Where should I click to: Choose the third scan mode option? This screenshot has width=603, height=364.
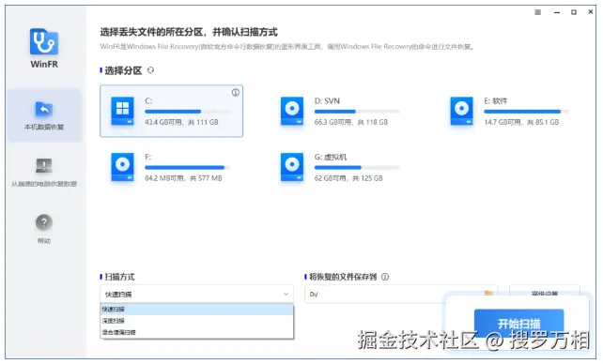196,332
